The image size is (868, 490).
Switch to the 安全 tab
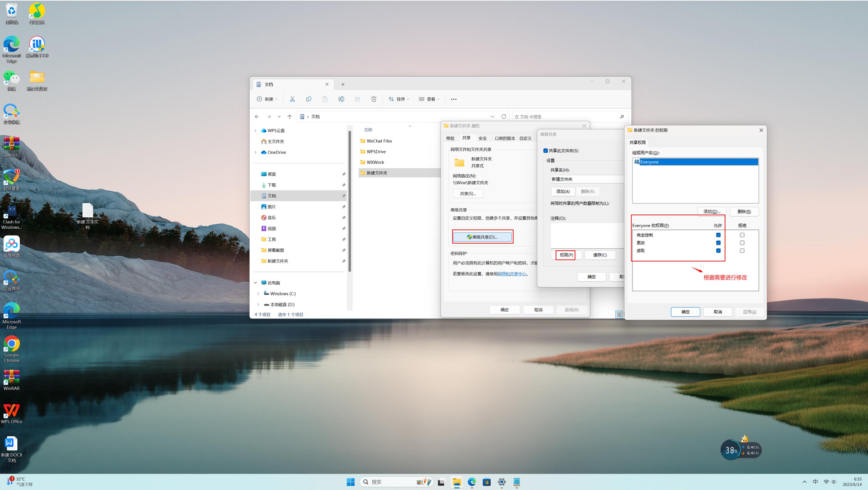point(483,138)
